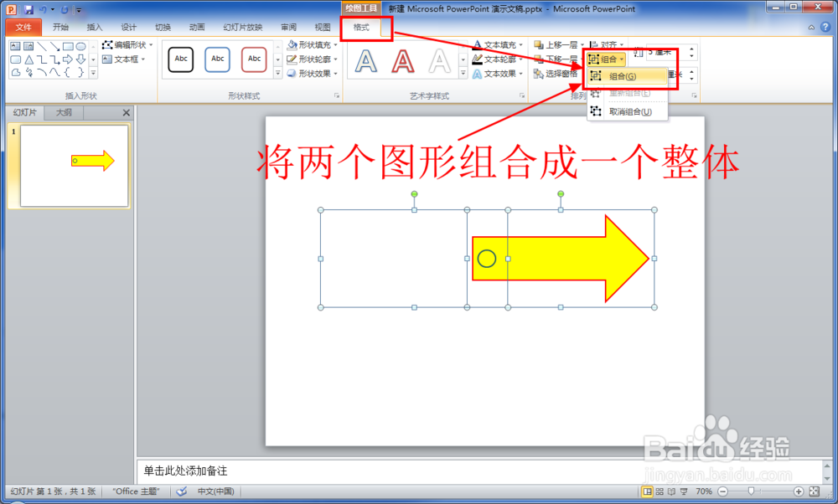Expand the shape styles gallery

278,73
